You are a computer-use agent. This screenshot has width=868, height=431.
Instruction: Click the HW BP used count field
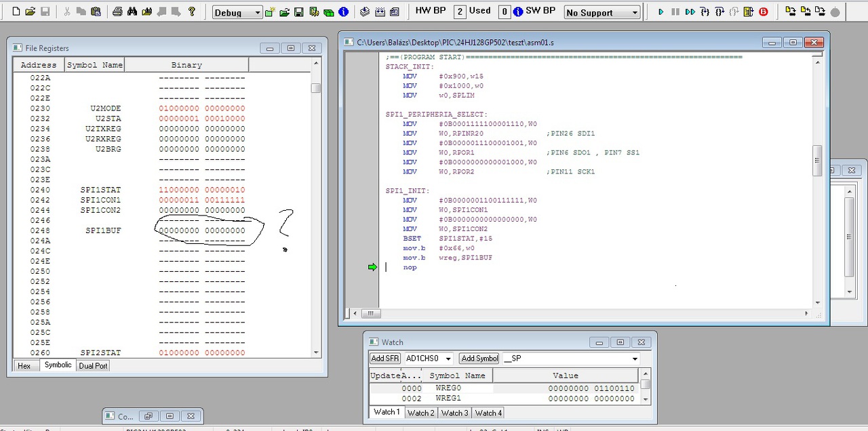pyautogui.click(x=460, y=12)
